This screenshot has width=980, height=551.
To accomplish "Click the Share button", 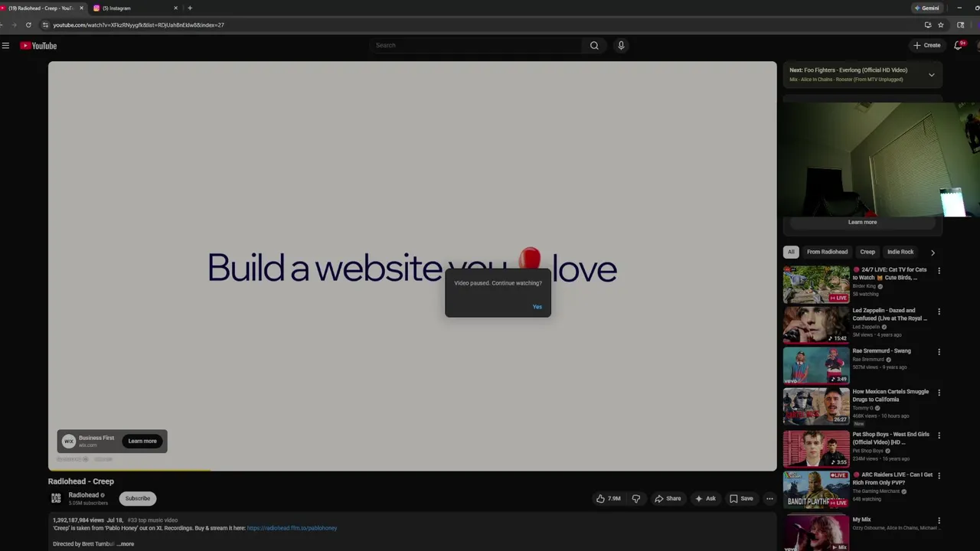I will 668,498.
